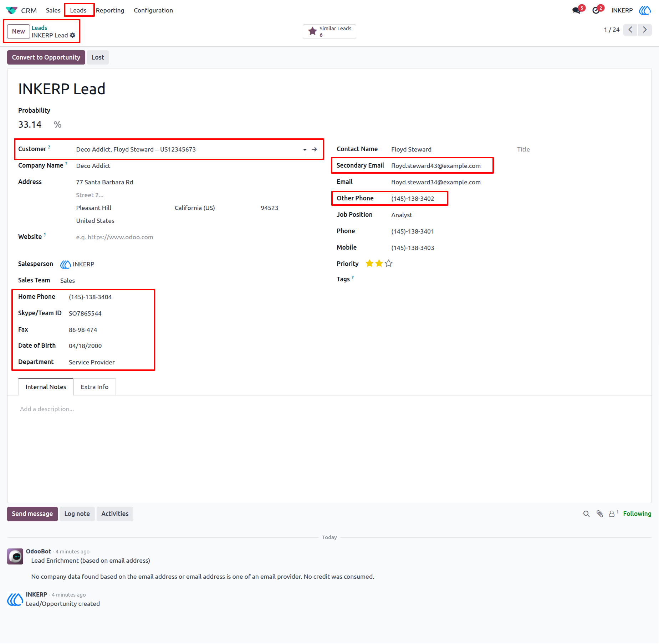Open the activities clock icon
Viewport: 659px width, 644px height.
(596, 10)
